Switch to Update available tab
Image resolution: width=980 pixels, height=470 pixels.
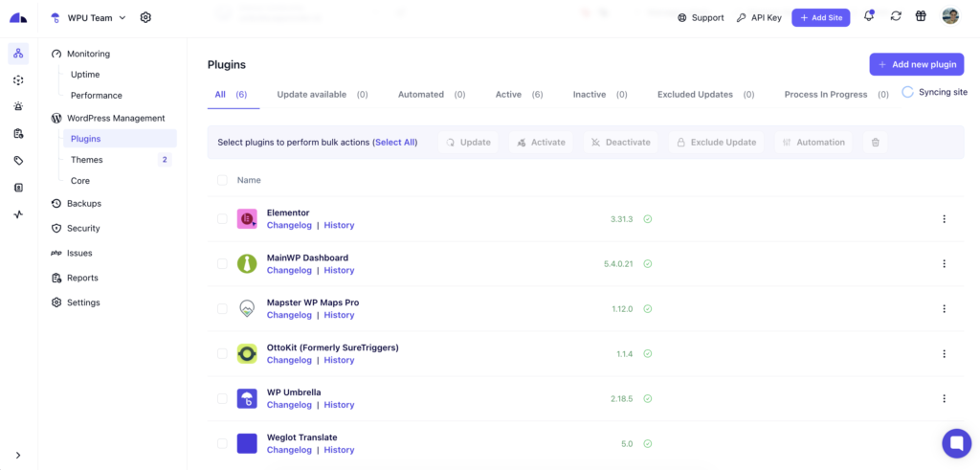[323, 95]
